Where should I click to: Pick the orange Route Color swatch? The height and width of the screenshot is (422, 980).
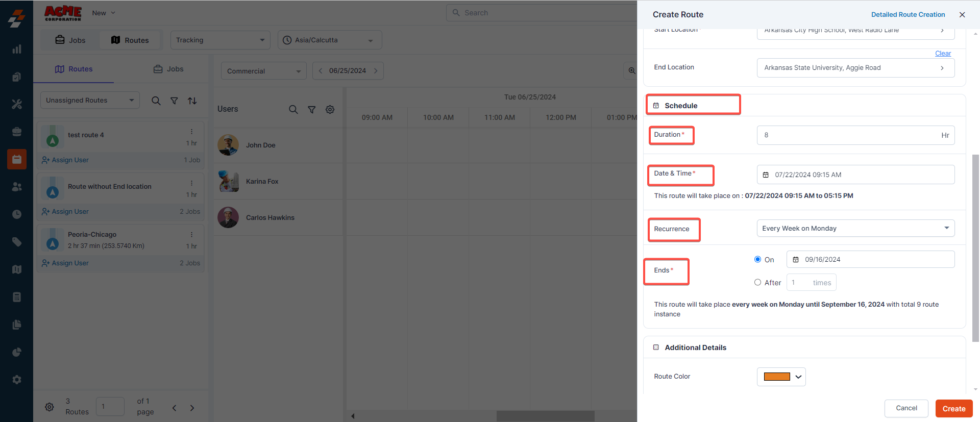pyautogui.click(x=777, y=377)
